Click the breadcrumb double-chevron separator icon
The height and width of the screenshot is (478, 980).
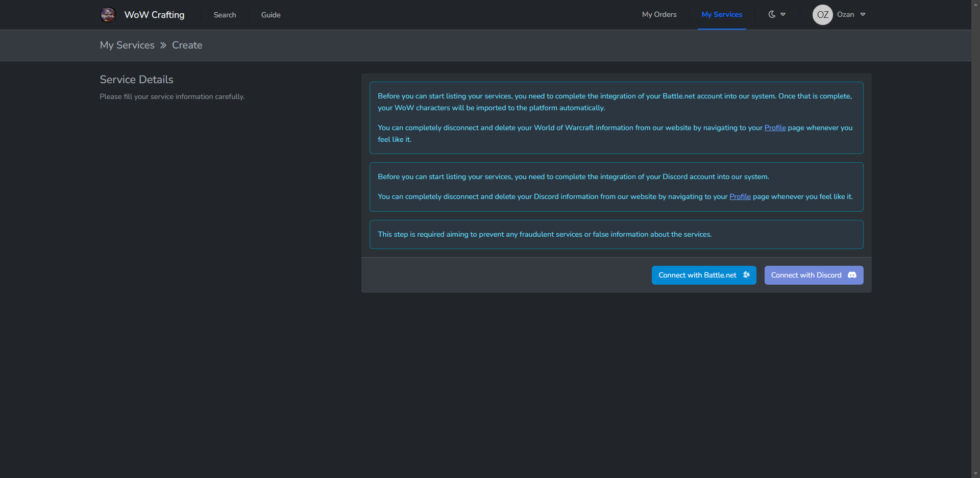(163, 45)
